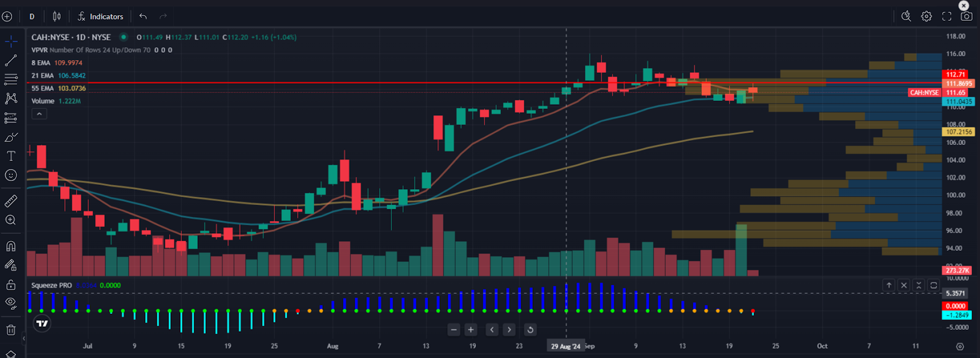Viewport: 980px width, 358px height.
Task: Select the Text annotation tool
Action: (x=11, y=156)
